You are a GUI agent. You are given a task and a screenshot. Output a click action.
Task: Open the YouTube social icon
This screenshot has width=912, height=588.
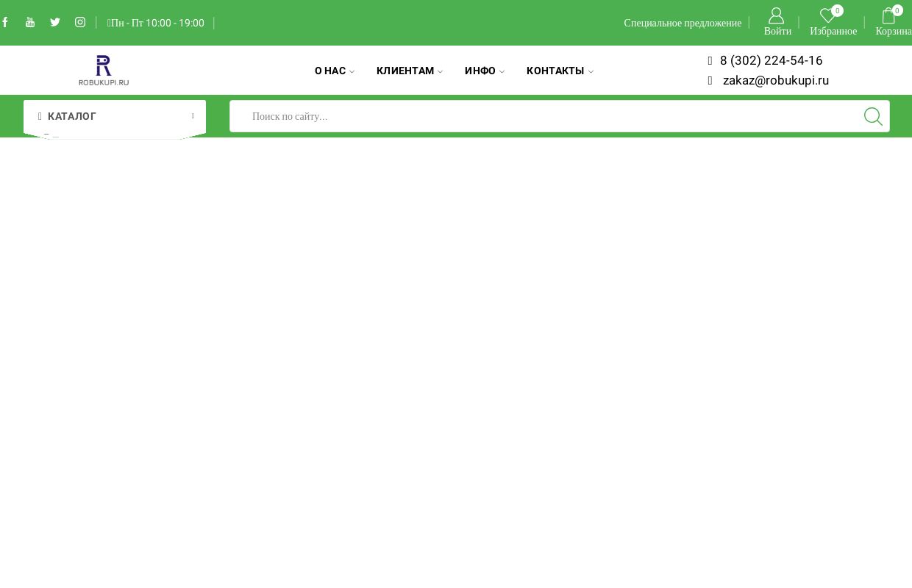30,22
